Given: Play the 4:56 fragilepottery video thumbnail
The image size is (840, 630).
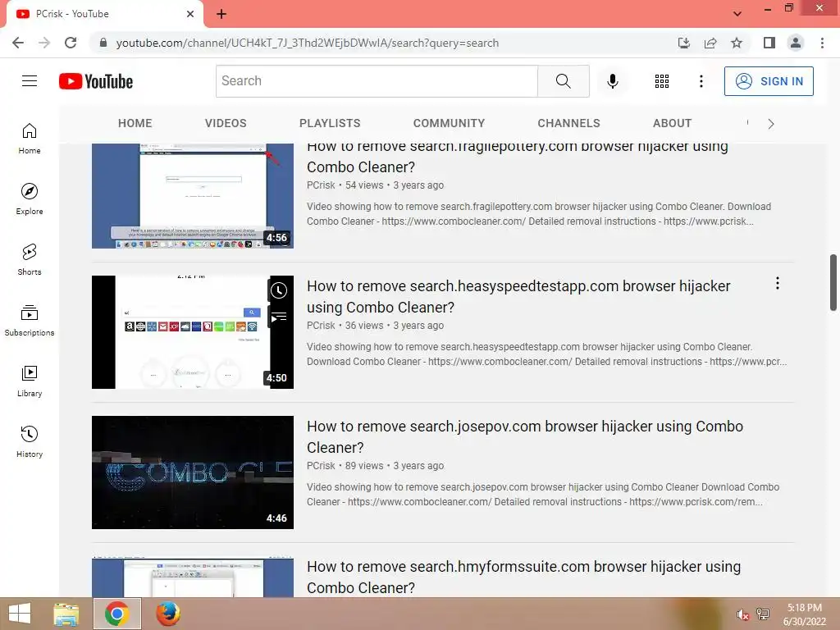Looking at the screenshot, I should tap(192, 196).
